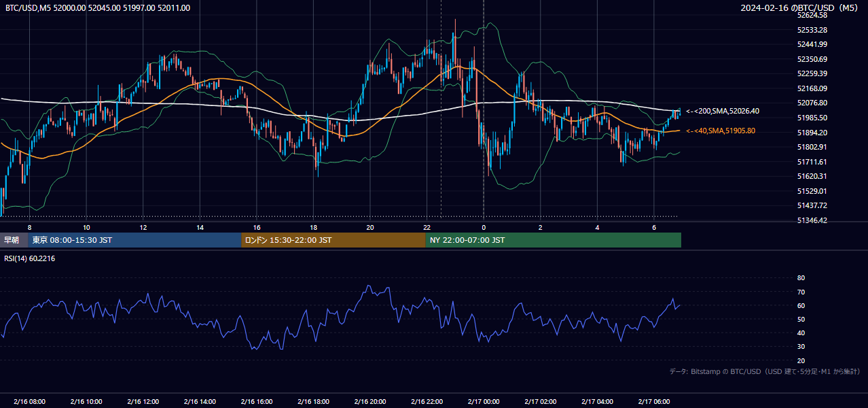
Task: Click the bottom date label 2/16 18:00
Action: [x=313, y=402]
